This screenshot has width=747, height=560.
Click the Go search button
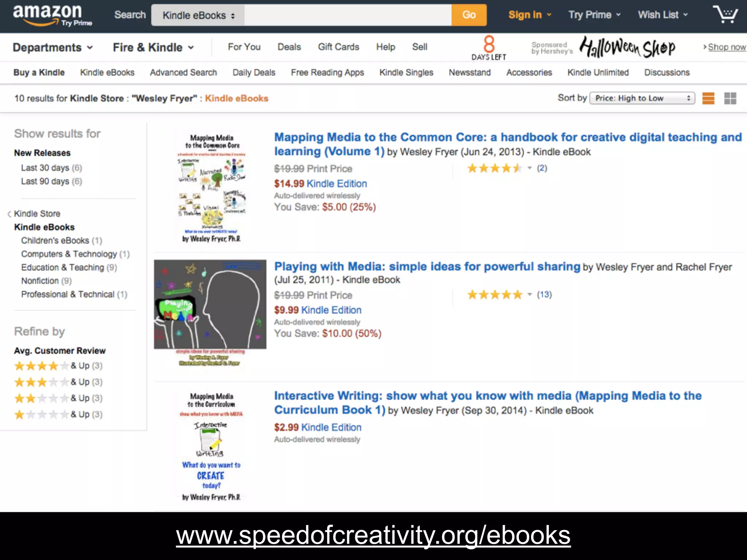(469, 15)
